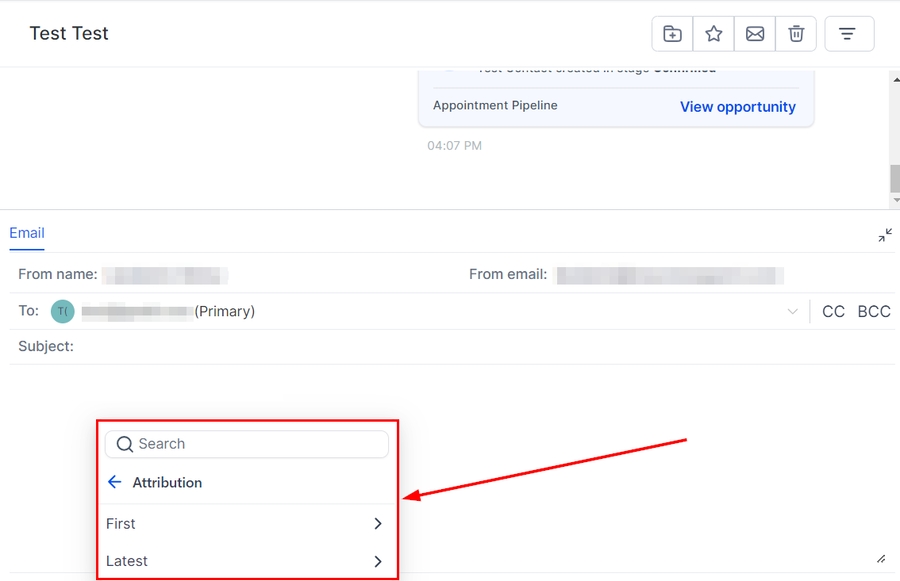Click the envelope icon in header toolbar
The width and height of the screenshot is (900, 581).
(755, 34)
